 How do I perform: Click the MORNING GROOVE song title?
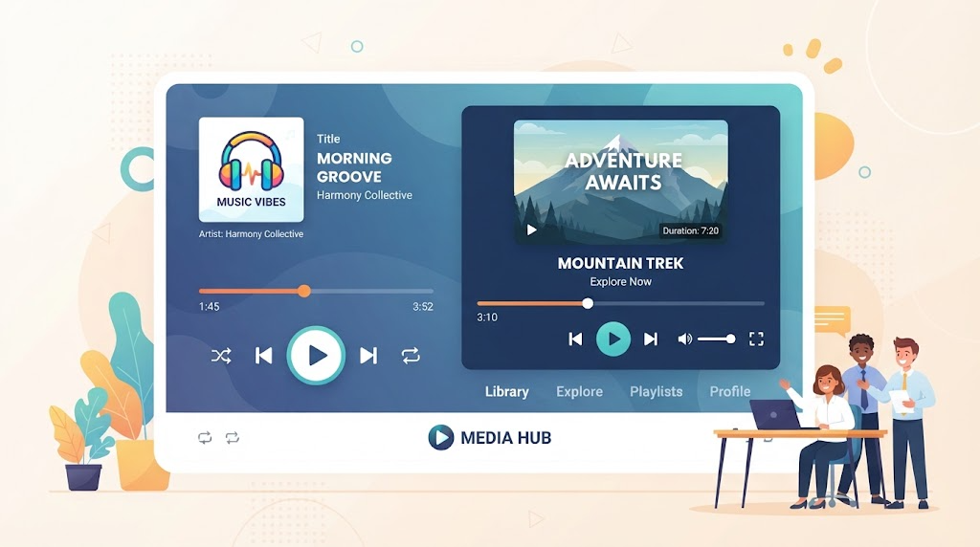354,167
